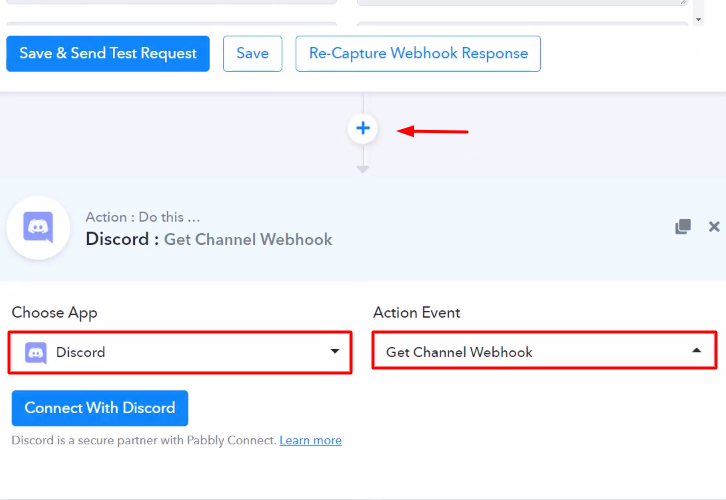Open the Learn more link

pyautogui.click(x=310, y=440)
